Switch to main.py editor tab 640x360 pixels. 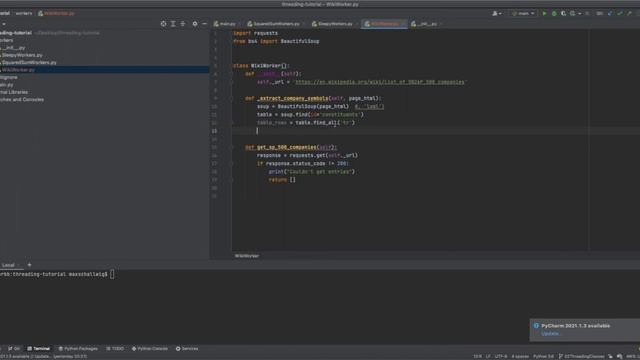[225, 24]
